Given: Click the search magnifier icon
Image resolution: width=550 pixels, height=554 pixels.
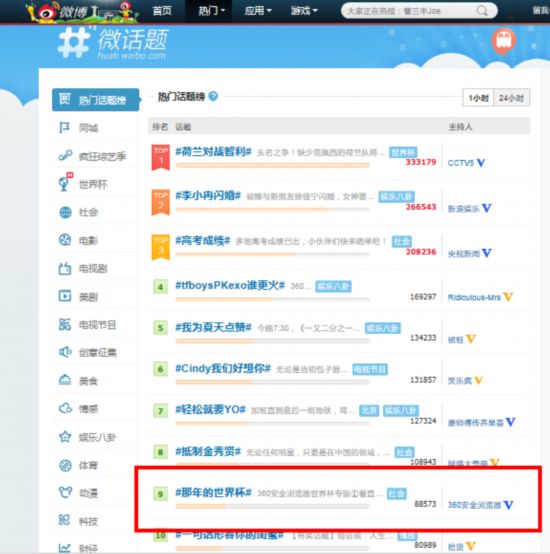Looking at the screenshot, I should (x=482, y=11).
